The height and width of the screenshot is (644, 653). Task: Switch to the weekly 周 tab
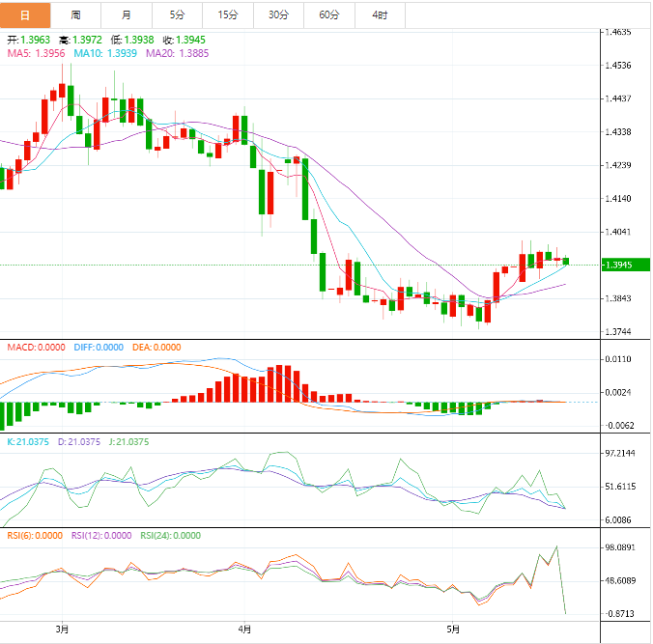pos(75,15)
